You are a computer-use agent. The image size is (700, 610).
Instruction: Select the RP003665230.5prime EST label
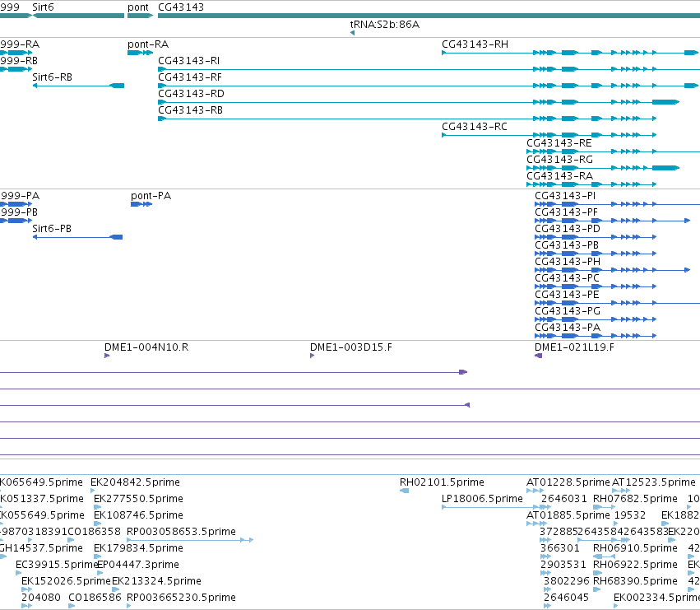[x=181, y=598]
